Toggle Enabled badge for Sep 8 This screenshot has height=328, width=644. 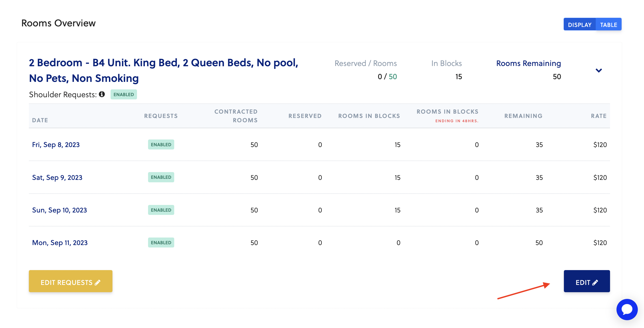(x=161, y=145)
